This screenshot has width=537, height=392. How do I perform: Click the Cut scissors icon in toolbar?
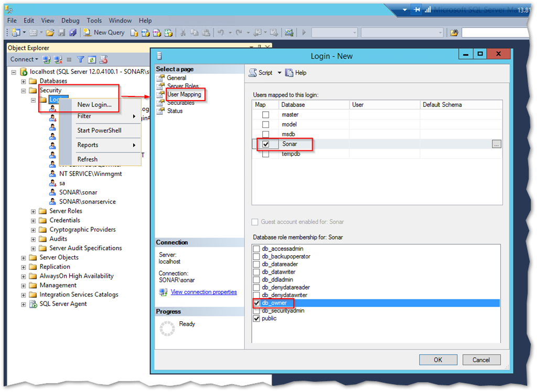tap(184, 32)
